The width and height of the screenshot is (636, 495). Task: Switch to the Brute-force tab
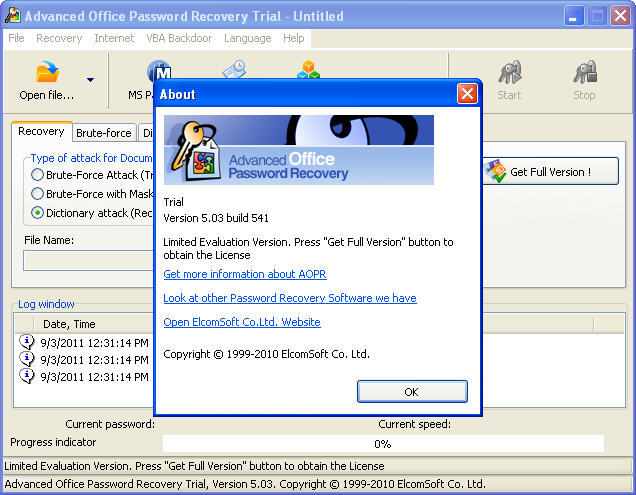[x=104, y=133]
